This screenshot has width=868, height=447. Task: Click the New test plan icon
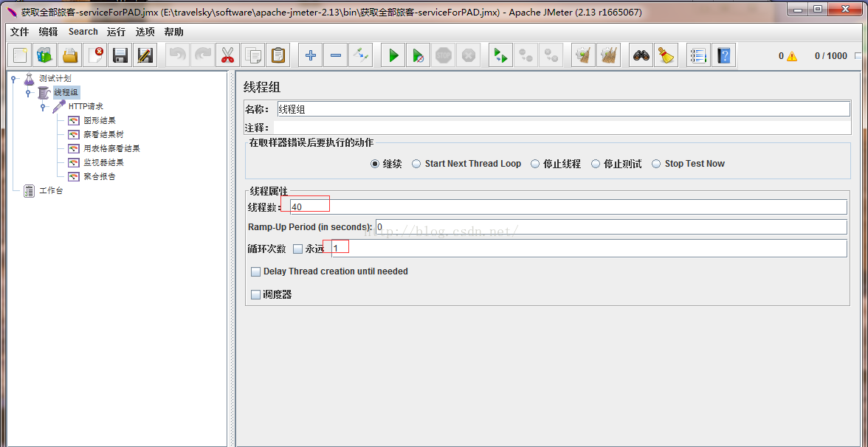21,55
